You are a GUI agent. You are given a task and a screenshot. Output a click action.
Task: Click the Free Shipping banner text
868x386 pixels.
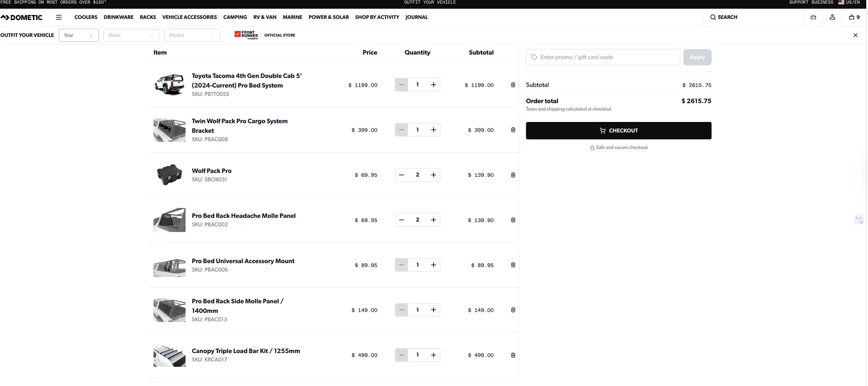coord(53,2)
